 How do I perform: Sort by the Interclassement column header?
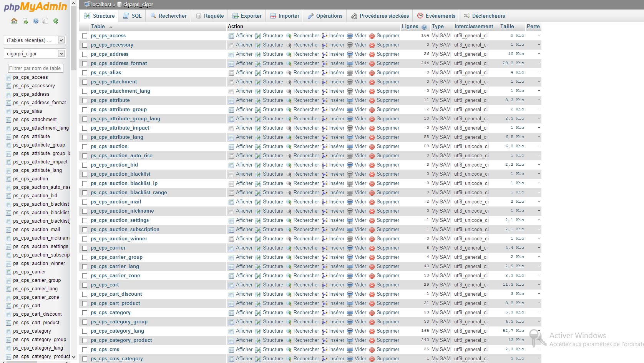(473, 26)
